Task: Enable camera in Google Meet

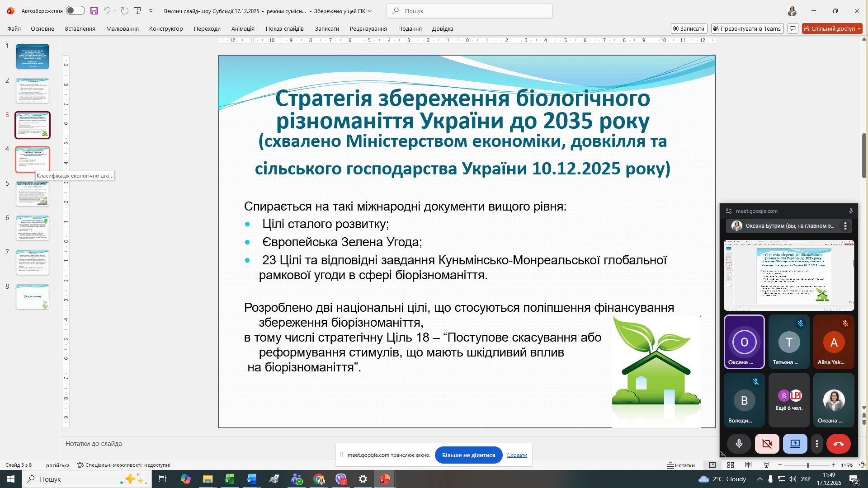Action: pos(767,444)
